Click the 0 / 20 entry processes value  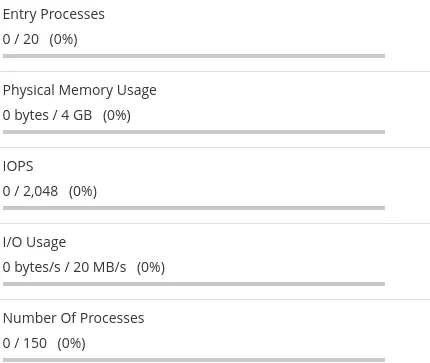(x=21, y=39)
